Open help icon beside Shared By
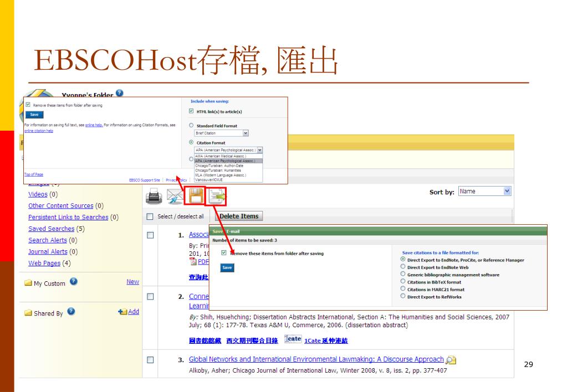567x392 pixels. click(x=71, y=311)
